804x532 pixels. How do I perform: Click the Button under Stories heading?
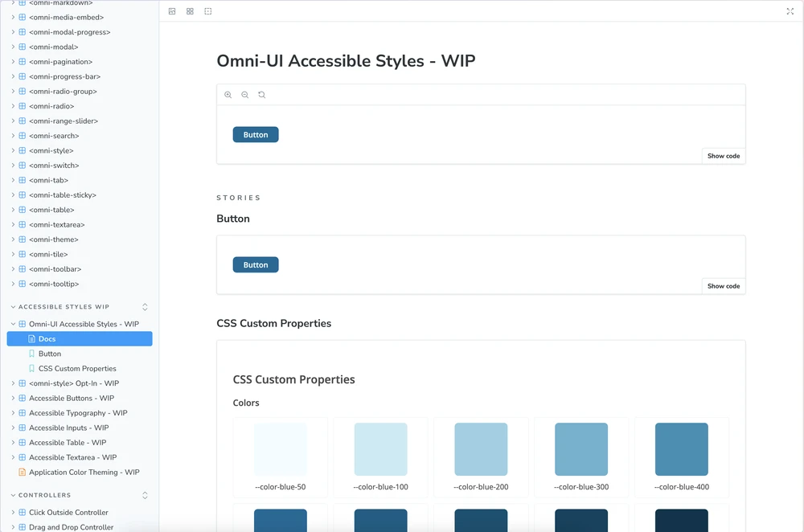click(256, 265)
